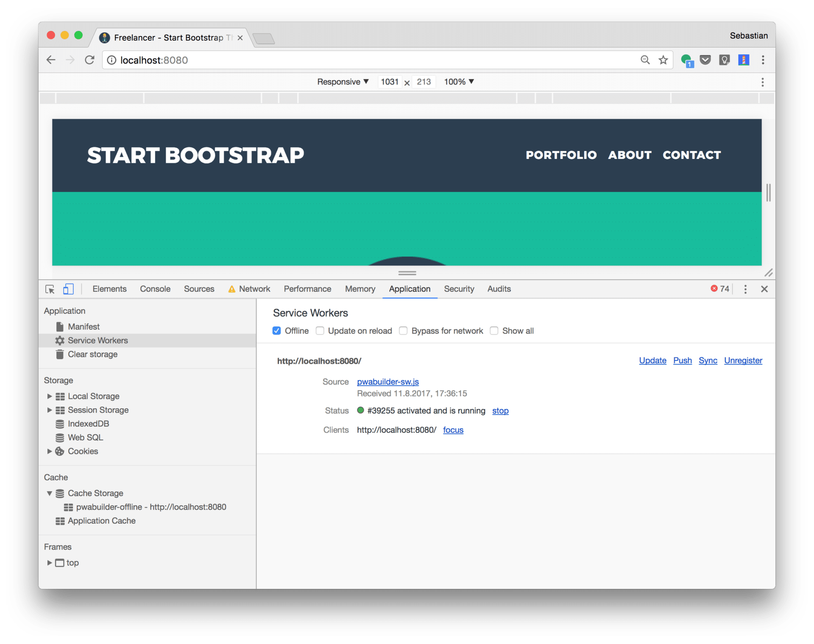
Task: Open the Responsive device dropdown
Action: (343, 82)
